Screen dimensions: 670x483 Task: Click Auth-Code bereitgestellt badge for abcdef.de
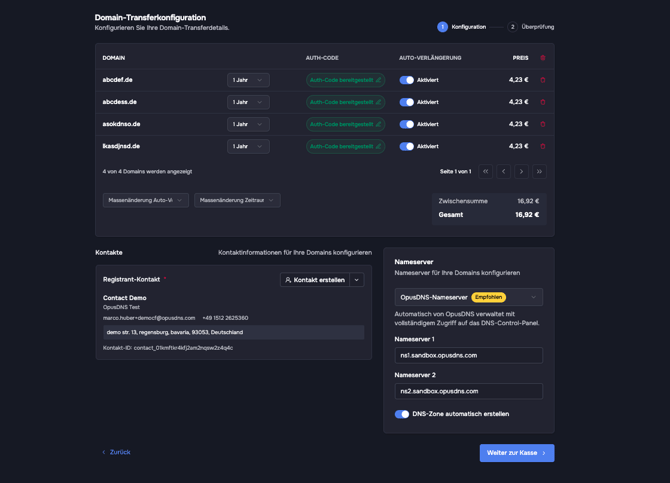tap(345, 80)
